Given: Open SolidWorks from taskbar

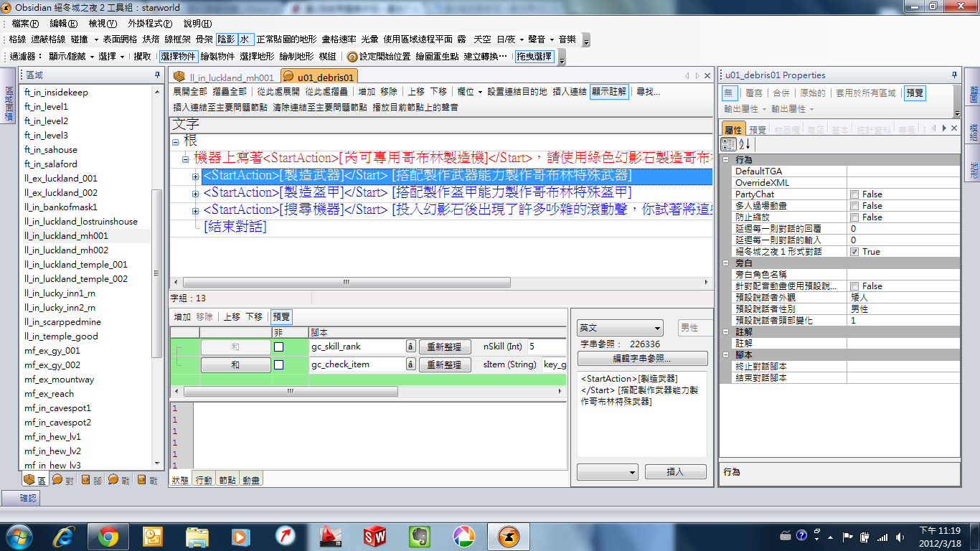Looking at the screenshot, I should (374, 535).
